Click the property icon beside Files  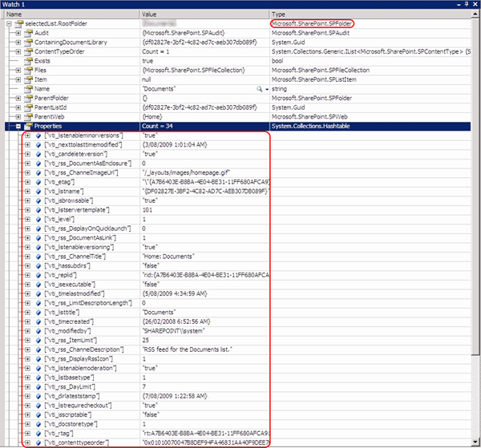28,71
